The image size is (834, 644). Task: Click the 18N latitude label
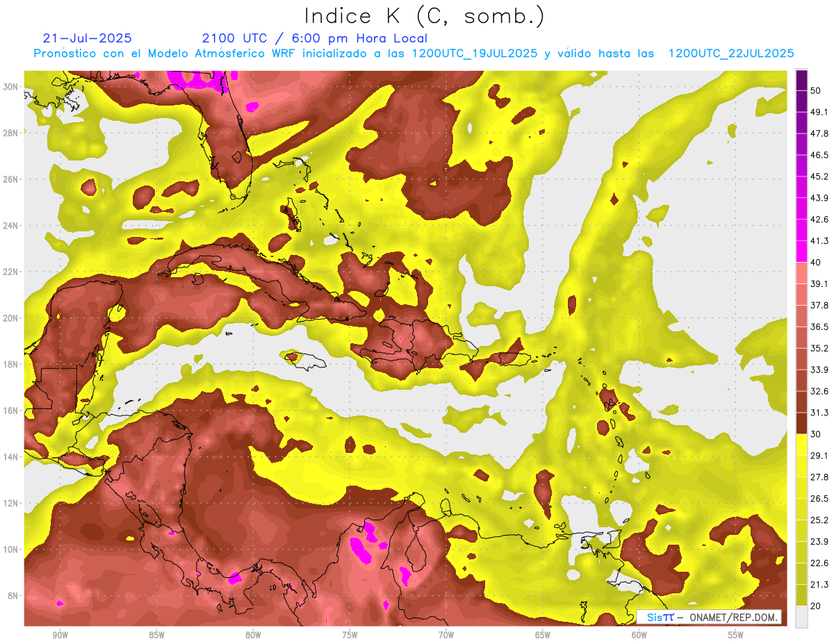pos(12,364)
